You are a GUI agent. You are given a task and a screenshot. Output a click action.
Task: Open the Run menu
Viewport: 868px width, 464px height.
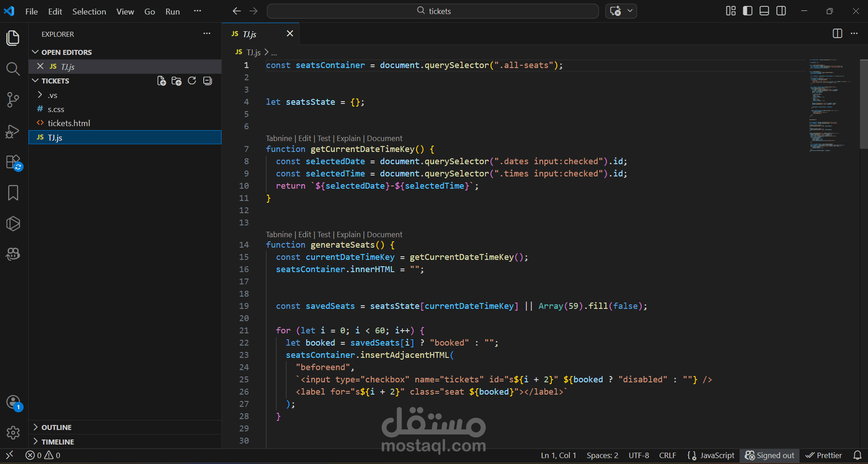point(173,11)
